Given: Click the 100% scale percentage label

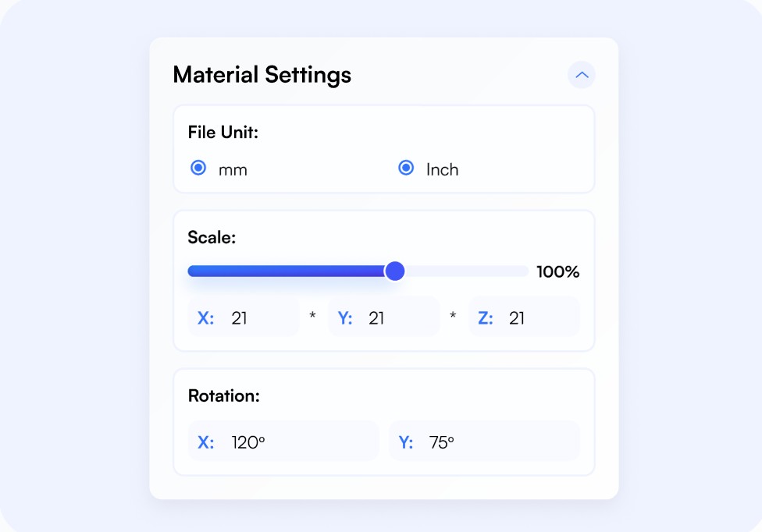Looking at the screenshot, I should click(557, 271).
